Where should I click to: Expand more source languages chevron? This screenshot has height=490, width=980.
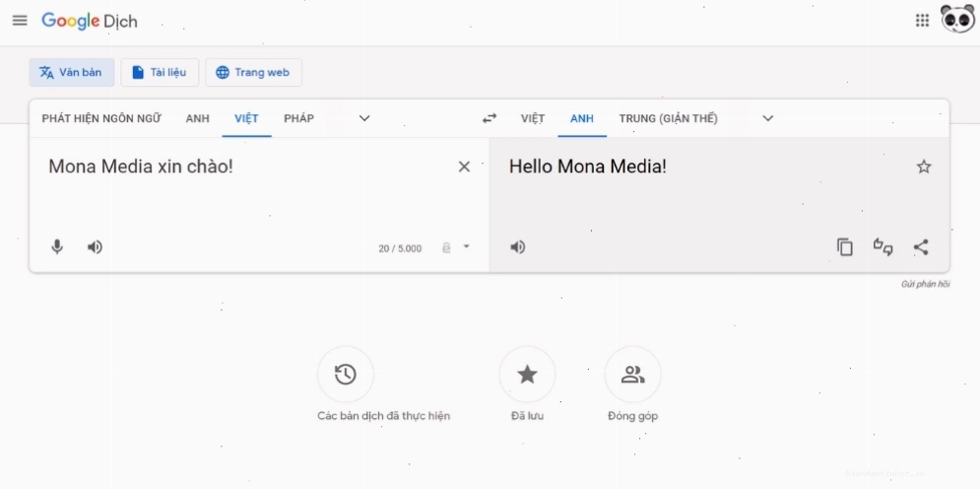[x=364, y=118]
